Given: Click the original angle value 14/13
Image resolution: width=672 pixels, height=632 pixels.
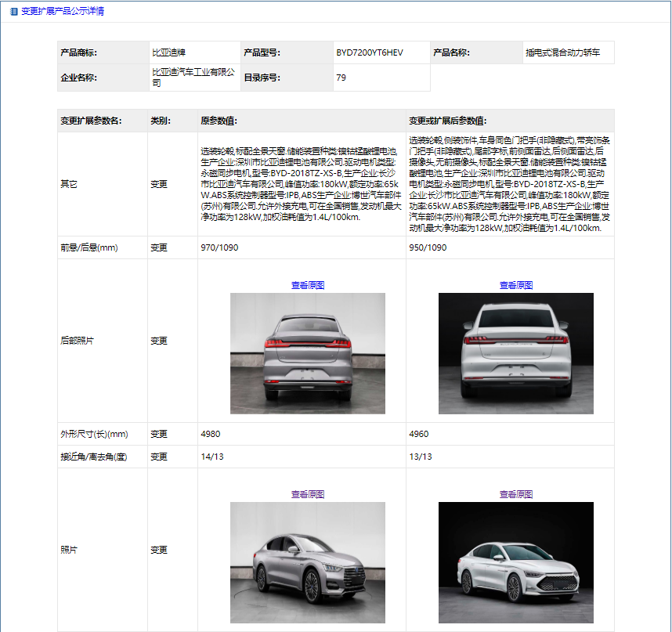Looking at the screenshot, I should [x=212, y=457].
